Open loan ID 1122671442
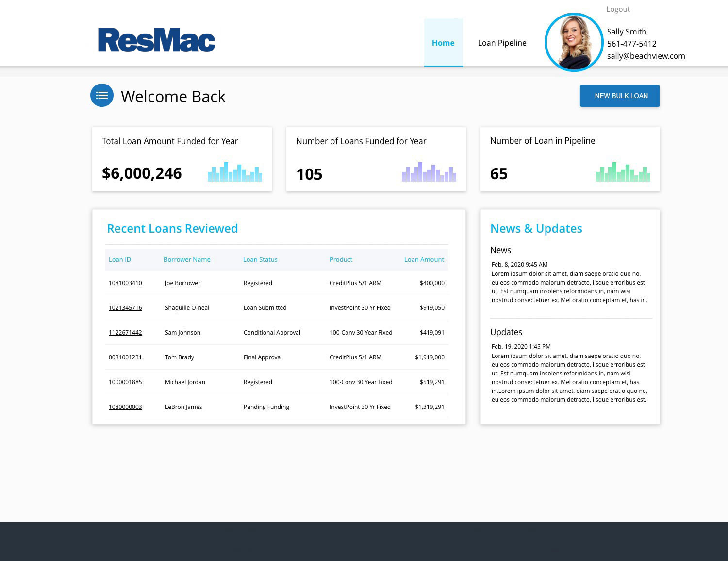The height and width of the screenshot is (561, 728). pos(125,333)
